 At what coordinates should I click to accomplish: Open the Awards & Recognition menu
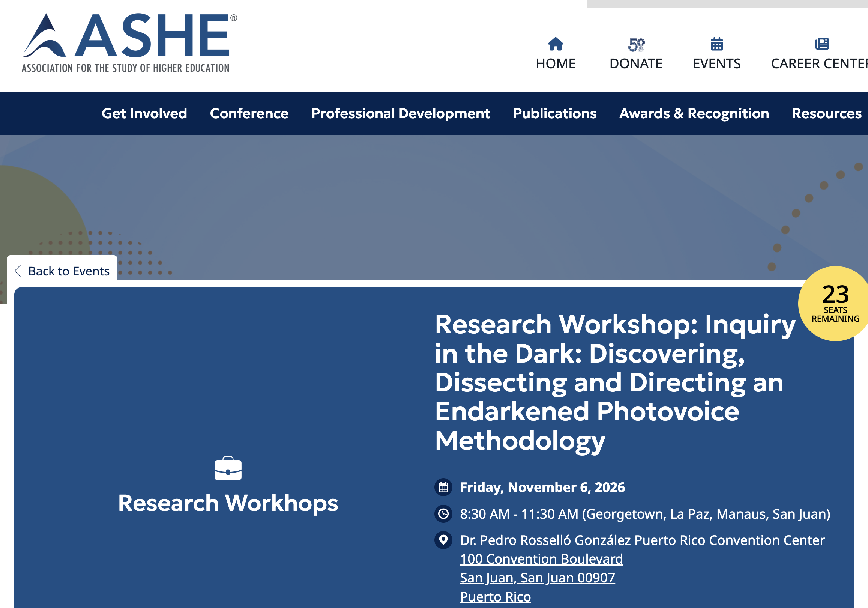coord(694,113)
